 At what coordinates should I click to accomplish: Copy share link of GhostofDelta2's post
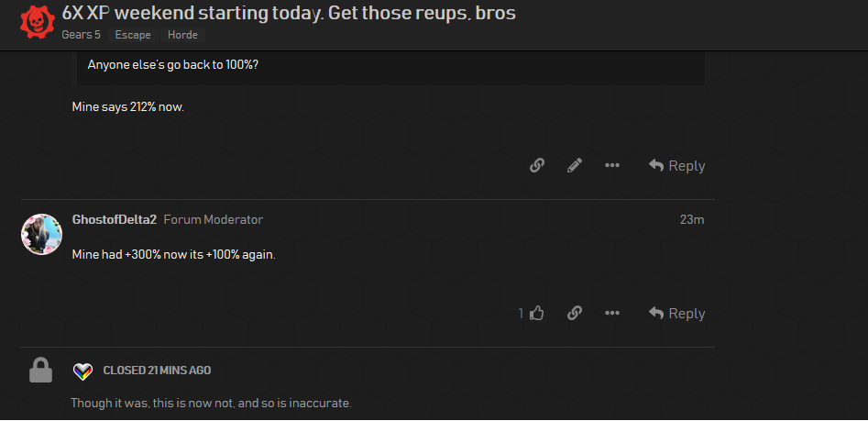[x=575, y=313]
